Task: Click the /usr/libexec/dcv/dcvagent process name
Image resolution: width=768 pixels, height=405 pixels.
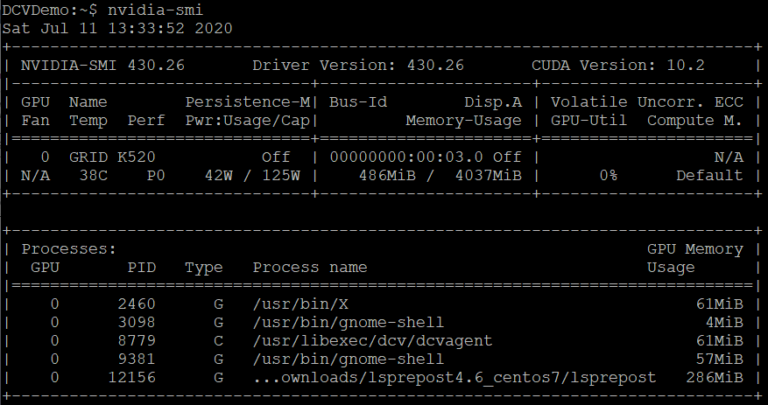Action: click(372, 340)
